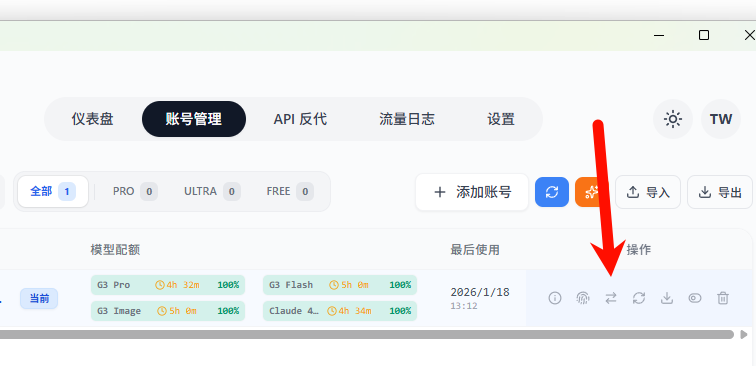Click the G3 Flash quota bar
Image resolution: width=756 pixels, height=366 pixels.
tap(340, 285)
